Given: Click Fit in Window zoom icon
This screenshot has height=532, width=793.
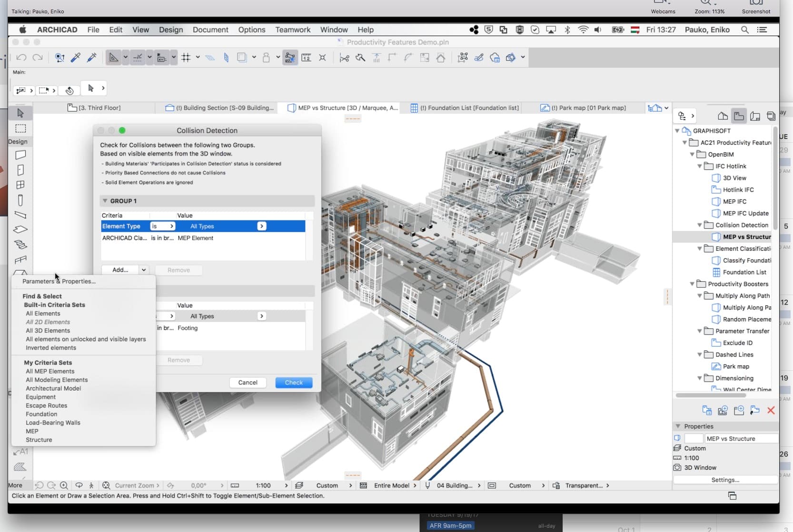Looking at the screenshot, I should coord(106,485).
